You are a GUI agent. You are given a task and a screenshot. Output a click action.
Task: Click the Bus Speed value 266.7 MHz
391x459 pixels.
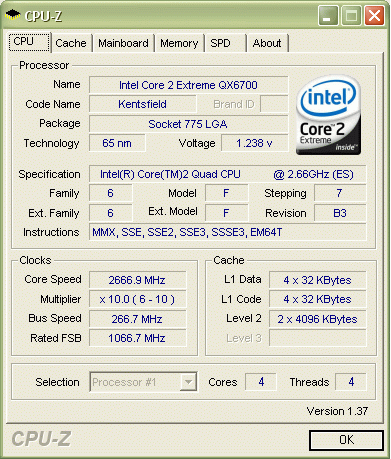[x=137, y=319]
